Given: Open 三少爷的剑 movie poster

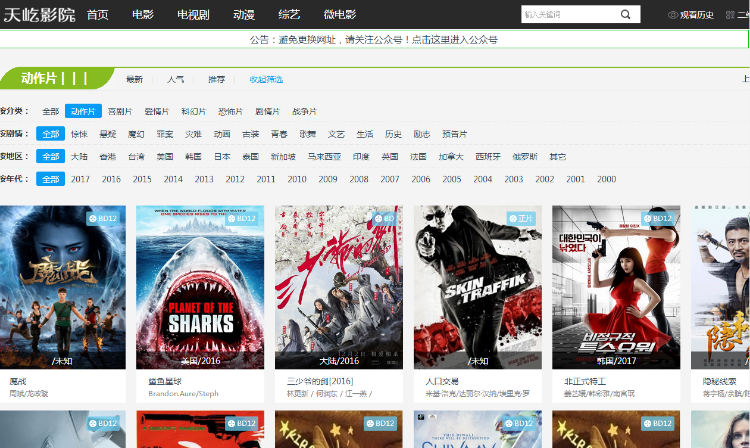Looking at the screenshot, I should click(x=339, y=287).
